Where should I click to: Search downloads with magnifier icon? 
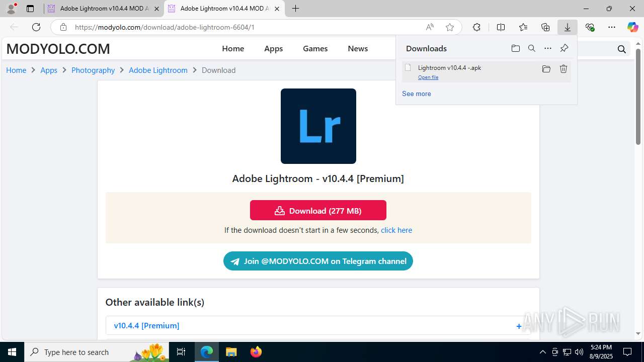coord(532,48)
